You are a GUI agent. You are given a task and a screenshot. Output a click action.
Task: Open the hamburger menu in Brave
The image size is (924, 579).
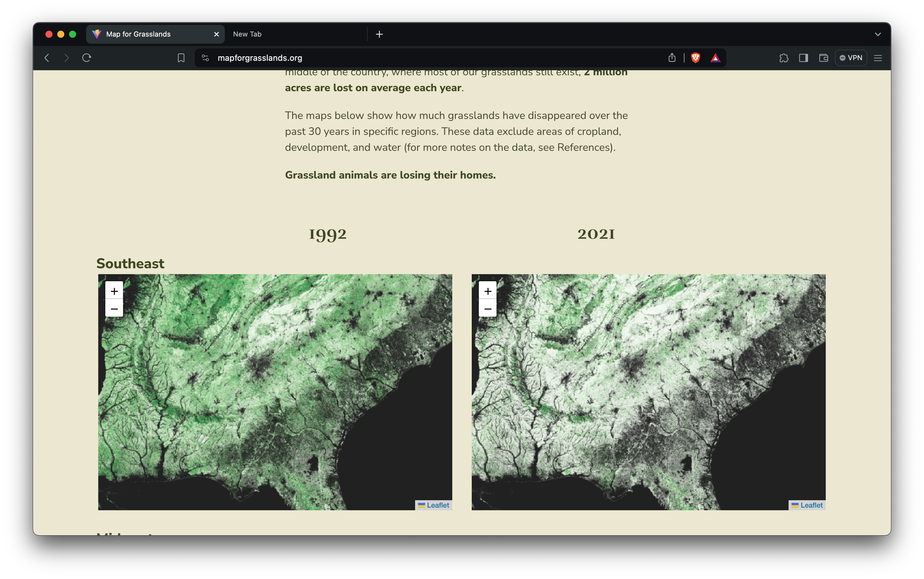pyautogui.click(x=878, y=58)
